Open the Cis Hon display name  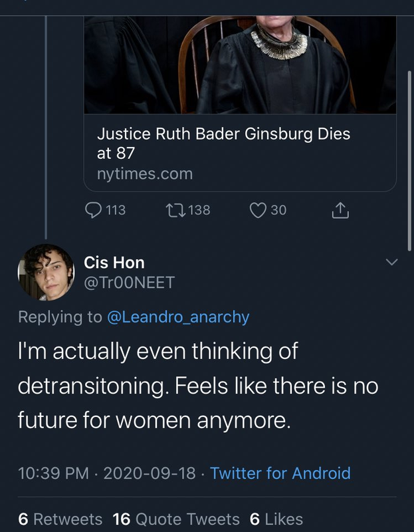(114, 263)
